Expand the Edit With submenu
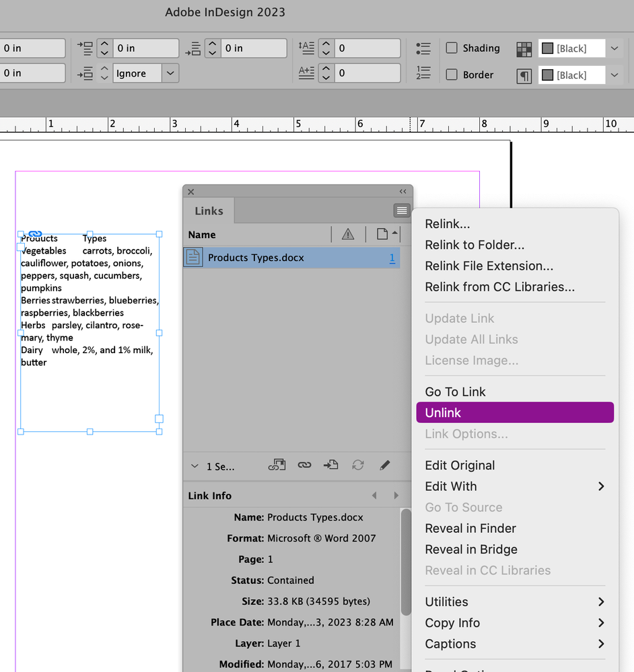 pos(601,486)
